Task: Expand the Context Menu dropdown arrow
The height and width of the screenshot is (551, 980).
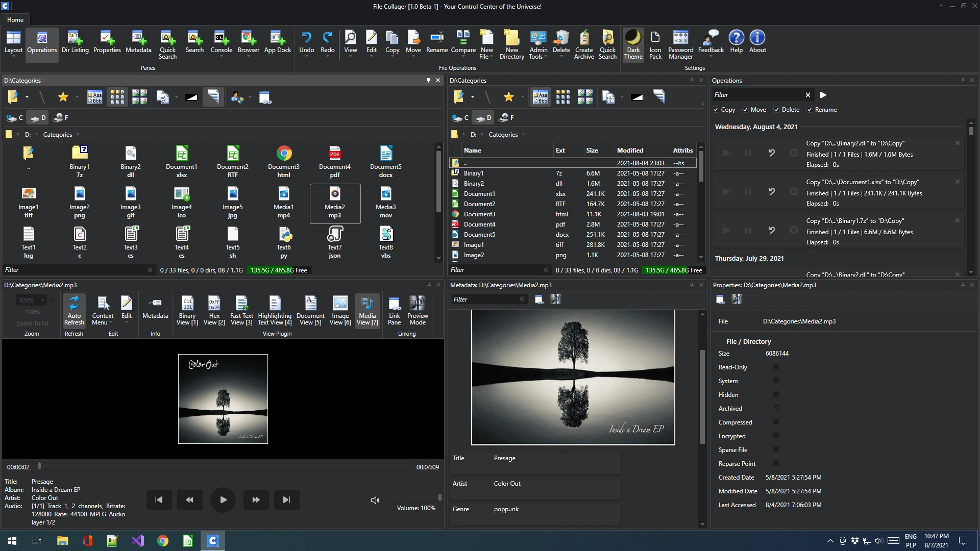Action: (111, 322)
